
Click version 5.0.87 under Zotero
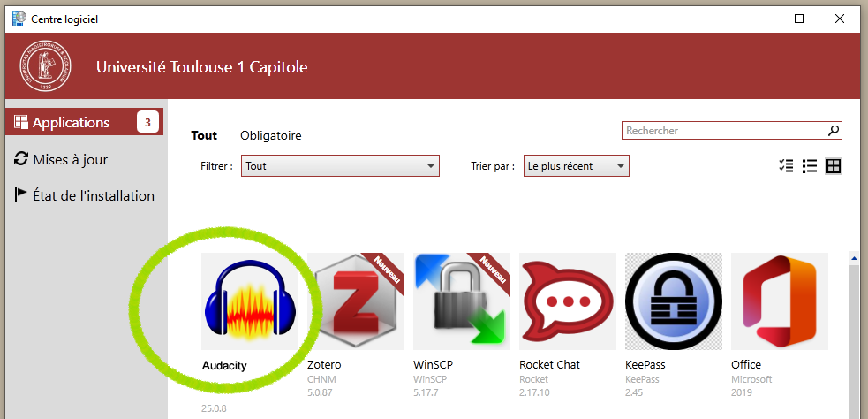tap(320, 393)
